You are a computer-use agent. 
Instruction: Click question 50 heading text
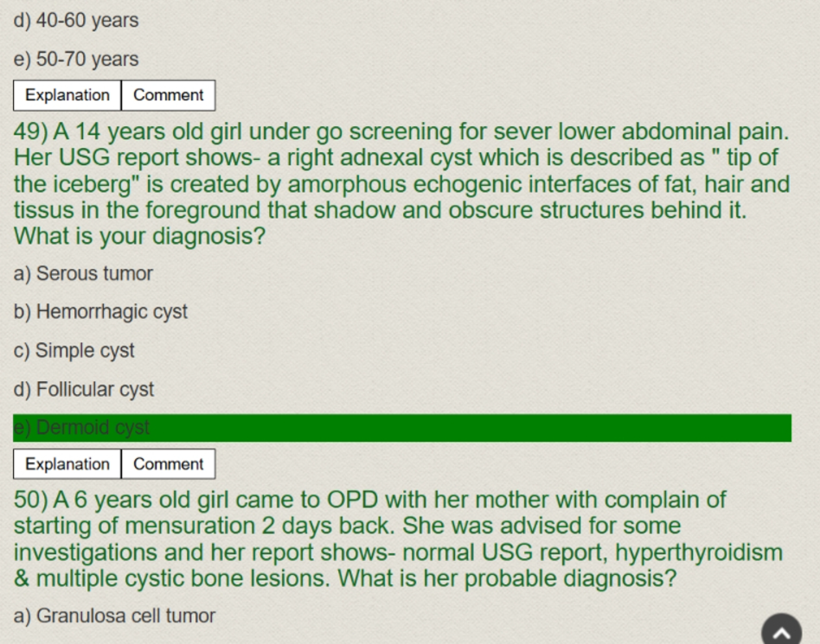tap(397, 539)
